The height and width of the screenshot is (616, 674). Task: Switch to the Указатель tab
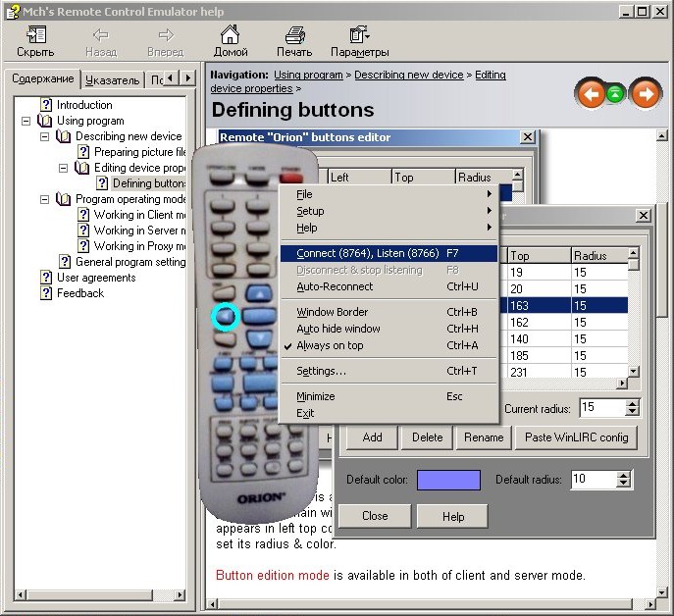pyautogui.click(x=112, y=80)
